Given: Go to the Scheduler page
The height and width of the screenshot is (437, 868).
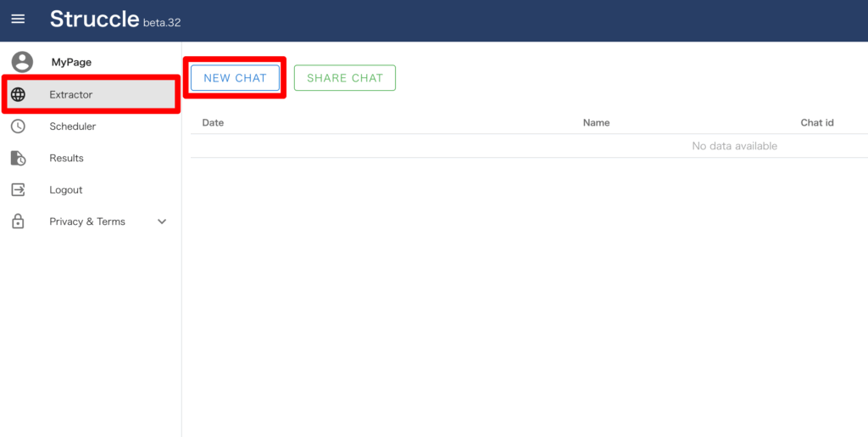Looking at the screenshot, I should pos(72,126).
